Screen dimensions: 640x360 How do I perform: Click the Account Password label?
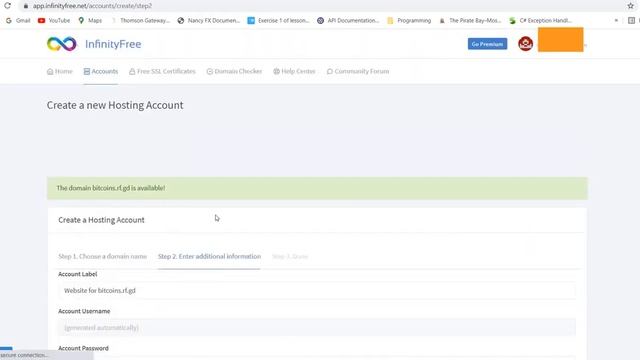[x=83, y=348]
